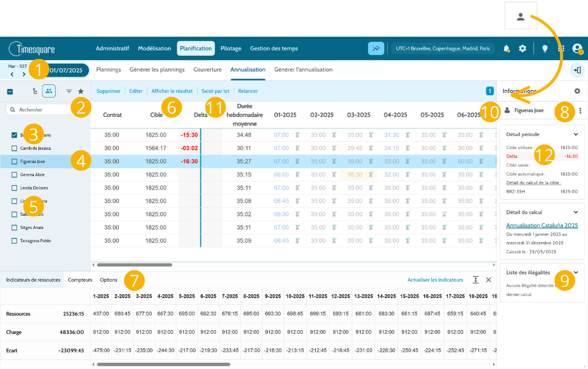Collapse the side panel with the arrow-bracket icon
This screenshot has height=369, width=588.
point(577,70)
